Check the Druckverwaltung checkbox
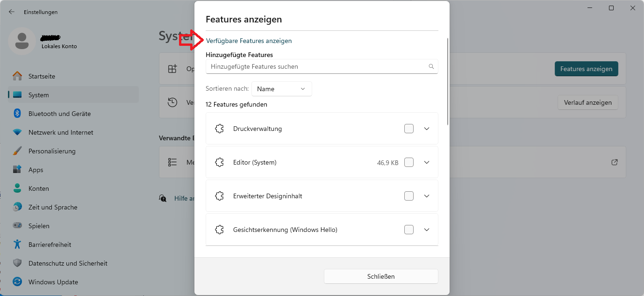 tap(409, 128)
